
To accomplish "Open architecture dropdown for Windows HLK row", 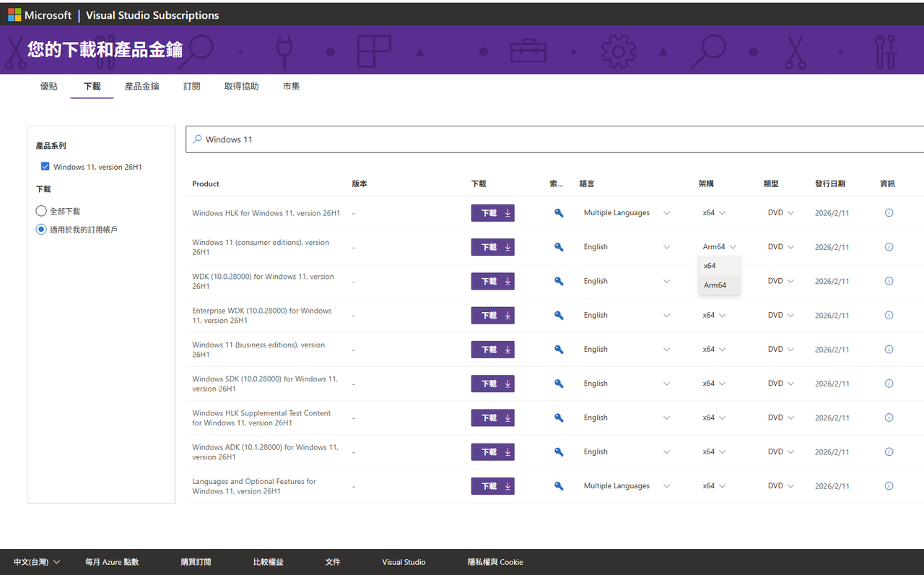I will tap(714, 213).
